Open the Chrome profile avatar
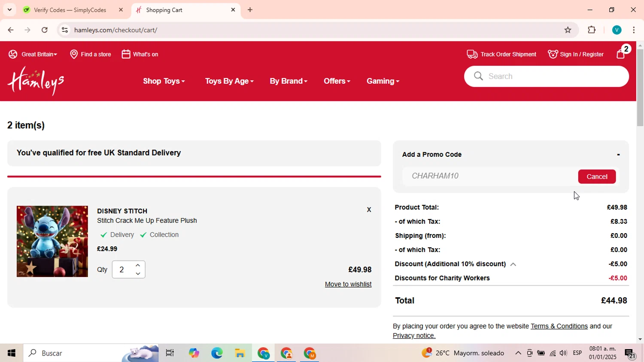The height and width of the screenshot is (362, 644). [617, 30]
